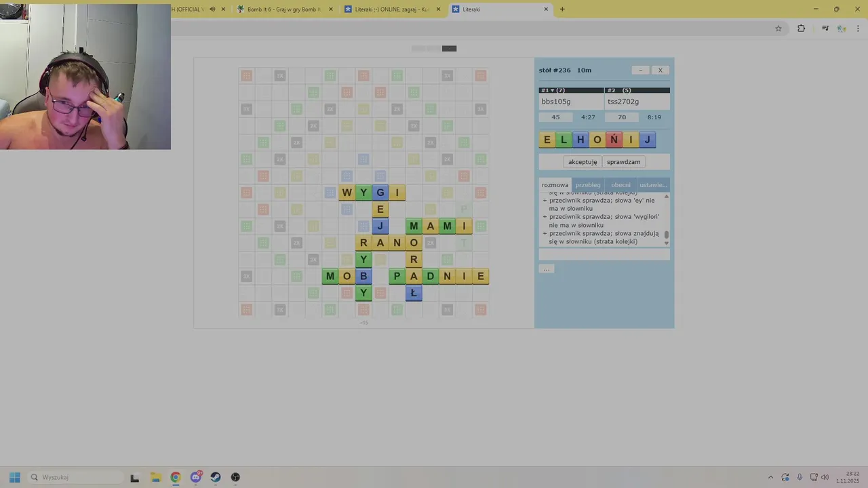Image resolution: width=868 pixels, height=488 pixels.
Task: Open the browser extensions puzzle icon
Action: (801, 28)
